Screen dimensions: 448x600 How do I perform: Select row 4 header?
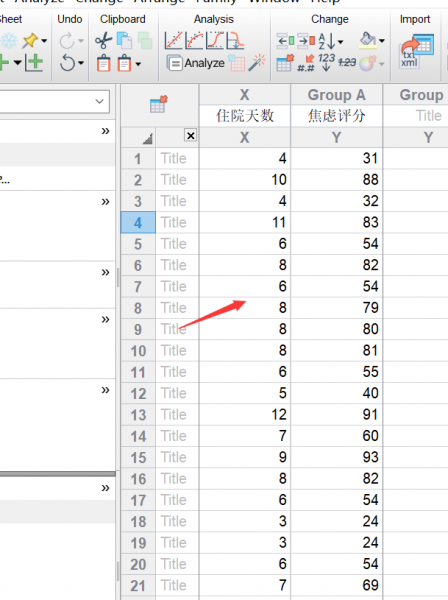click(138, 222)
